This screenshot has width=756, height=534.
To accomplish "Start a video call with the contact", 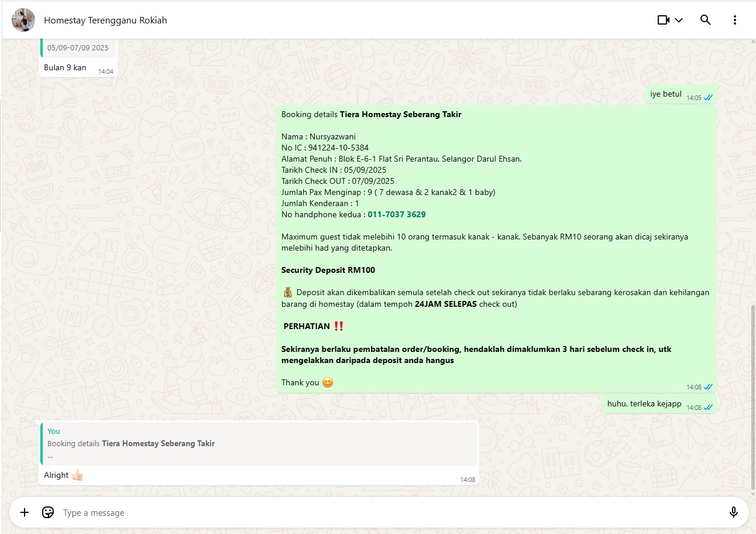I will pyautogui.click(x=663, y=20).
